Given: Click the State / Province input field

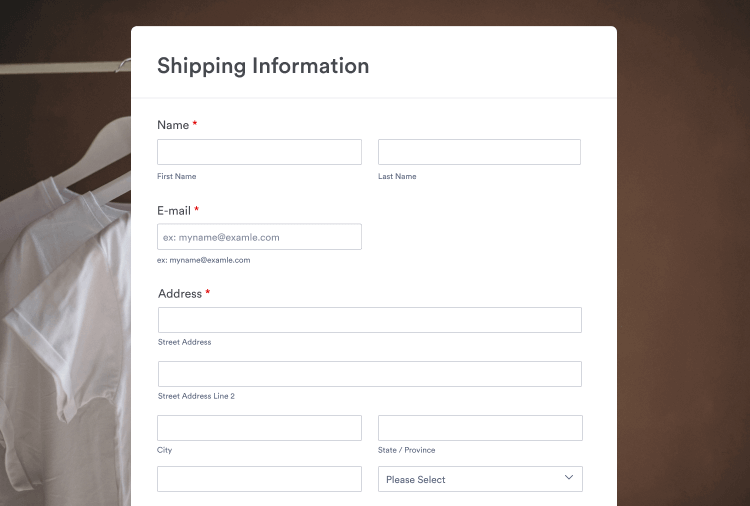Looking at the screenshot, I should click(x=479, y=428).
